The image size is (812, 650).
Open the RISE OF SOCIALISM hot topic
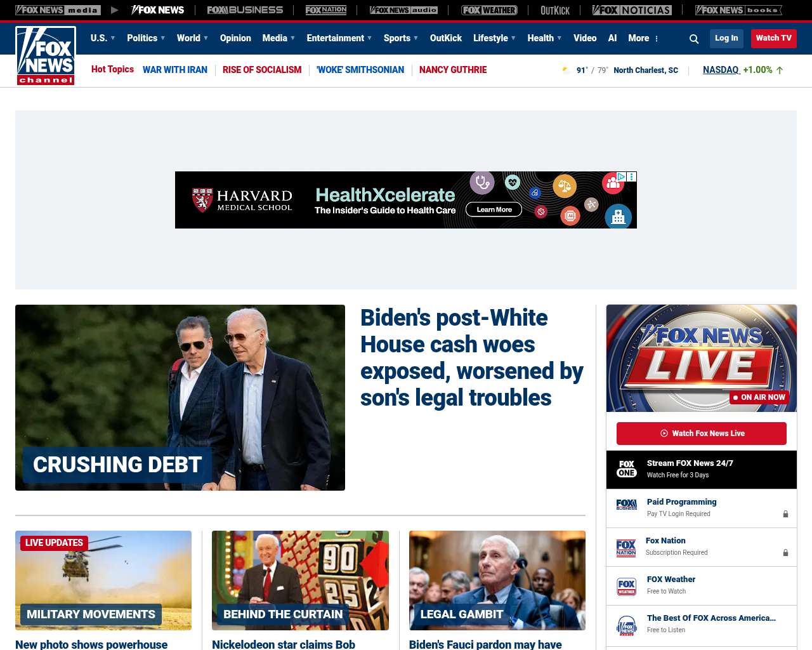pyautogui.click(x=262, y=70)
